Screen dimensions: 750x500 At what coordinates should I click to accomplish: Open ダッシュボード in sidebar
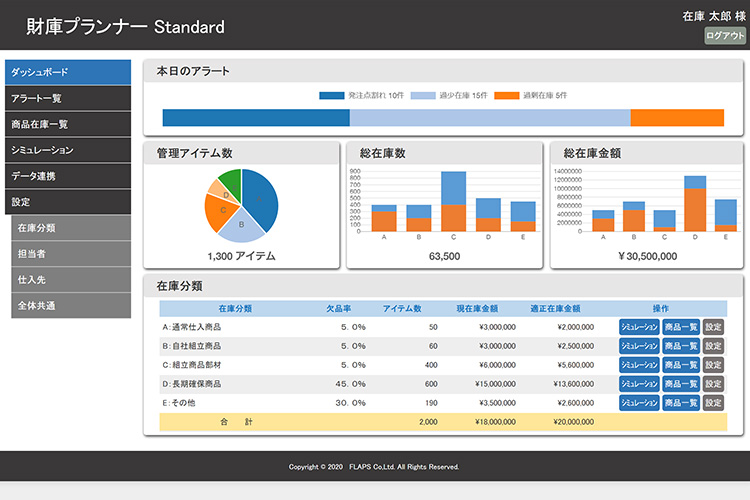67,73
